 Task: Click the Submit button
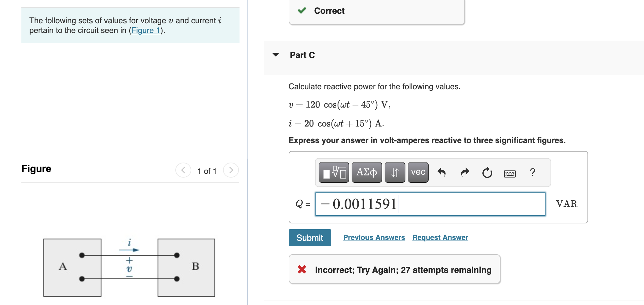pyautogui.click(x=309, y=237)
